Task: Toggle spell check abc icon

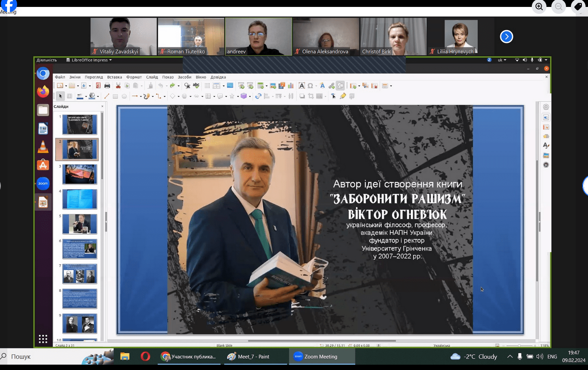Action: 196,86
